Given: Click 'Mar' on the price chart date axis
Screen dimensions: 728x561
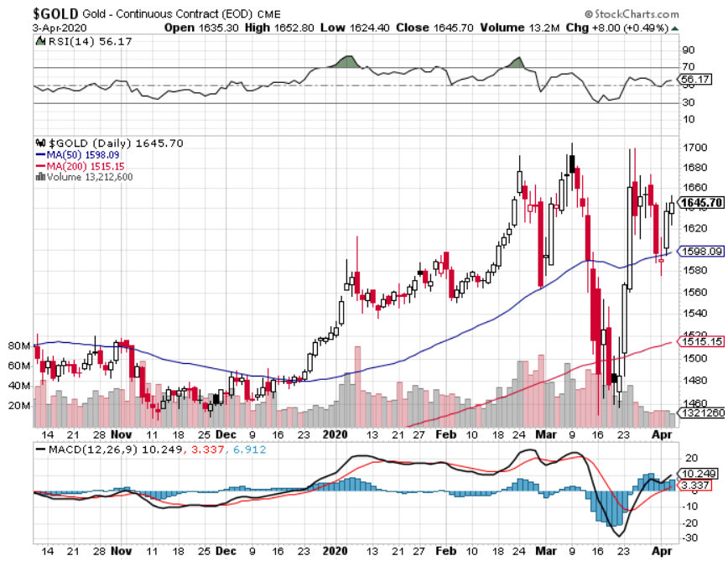Looking at the screenshot, I should [546, 434].
